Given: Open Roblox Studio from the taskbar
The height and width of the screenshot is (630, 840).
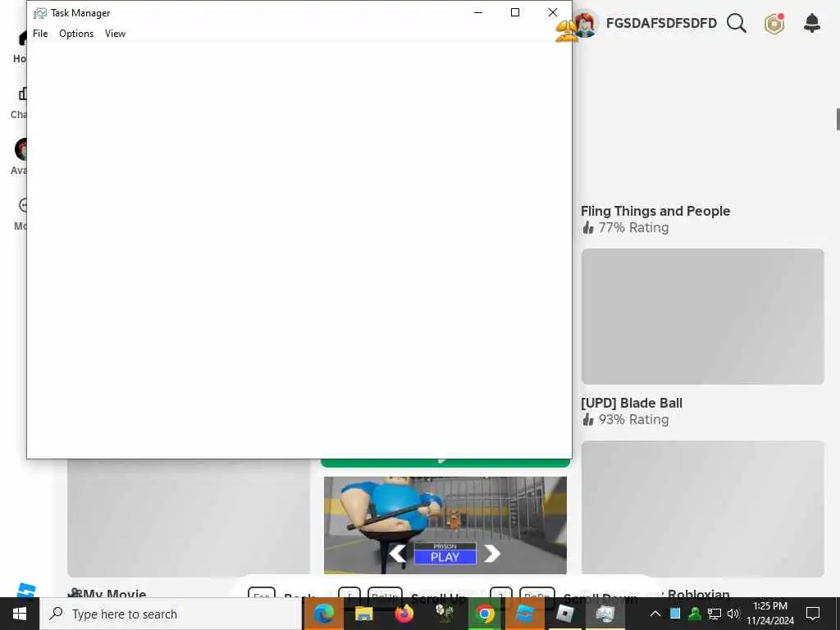Looking at the screenshot, I should coord(524,614).
